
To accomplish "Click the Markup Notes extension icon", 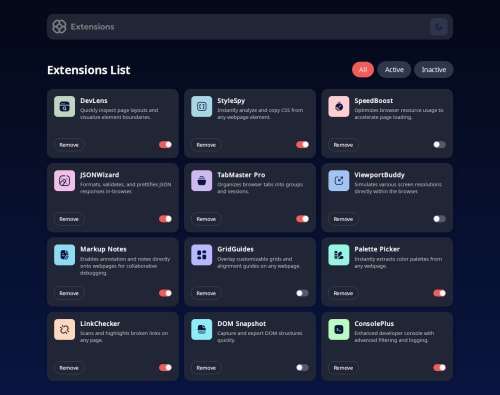I will click(x=65, y=255).
